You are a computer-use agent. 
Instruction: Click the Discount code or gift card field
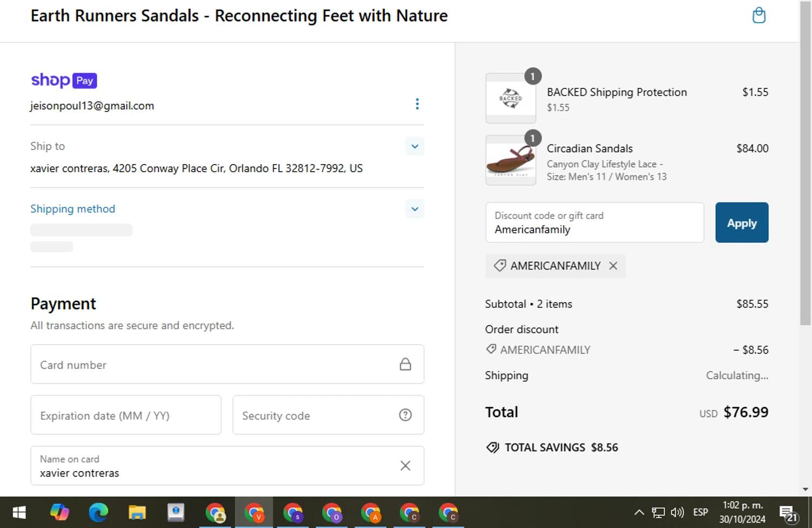(x=594, y=223)
